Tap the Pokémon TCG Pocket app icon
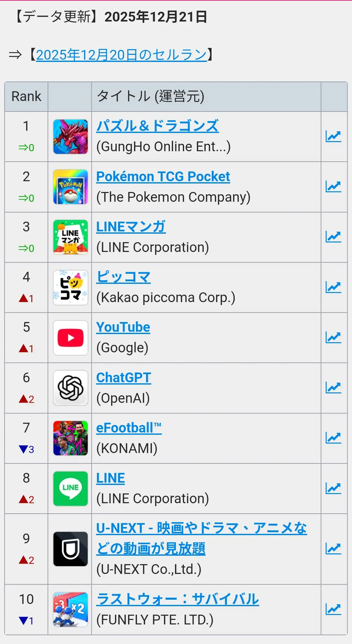Image resolution: width=352 pixels, height=644 pixels. [x=70, y=187]
